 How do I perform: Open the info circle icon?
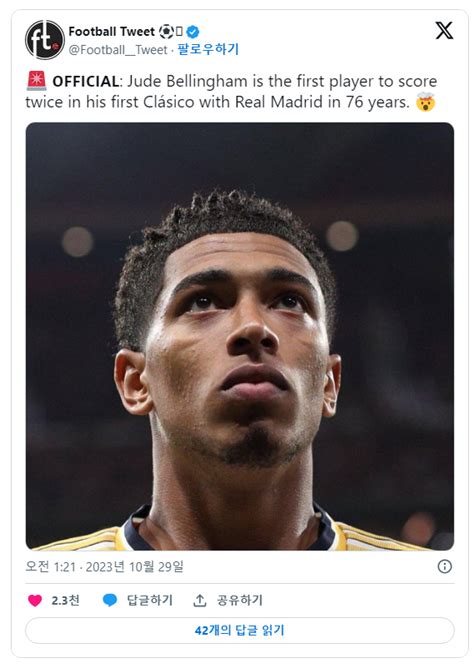445,566
